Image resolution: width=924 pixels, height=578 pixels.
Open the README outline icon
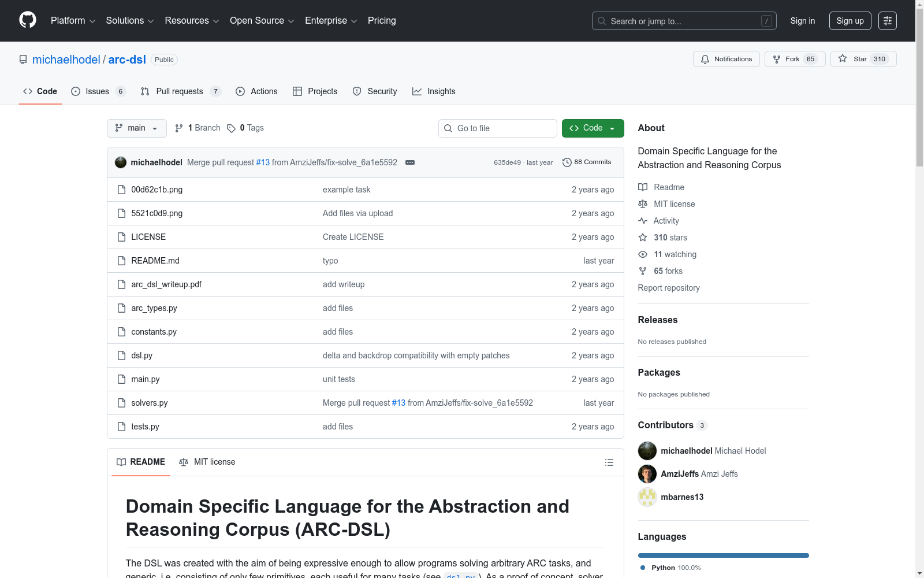[x=609, y=462]
